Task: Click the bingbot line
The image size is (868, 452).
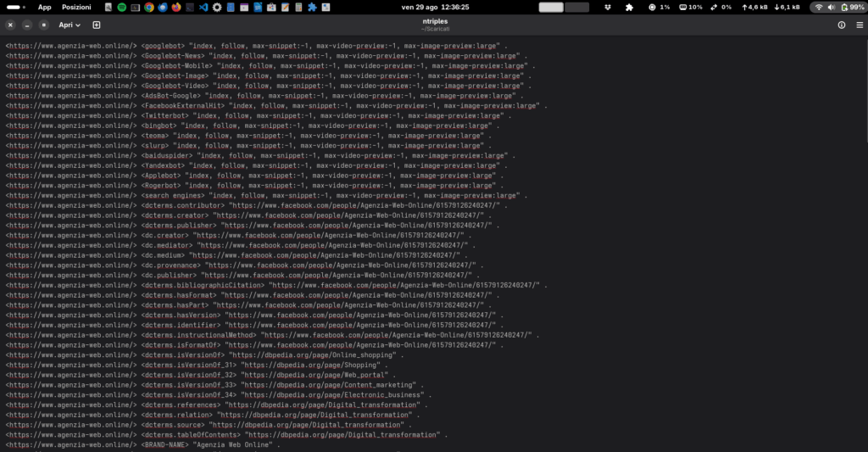Action: (x=253, y=126)
